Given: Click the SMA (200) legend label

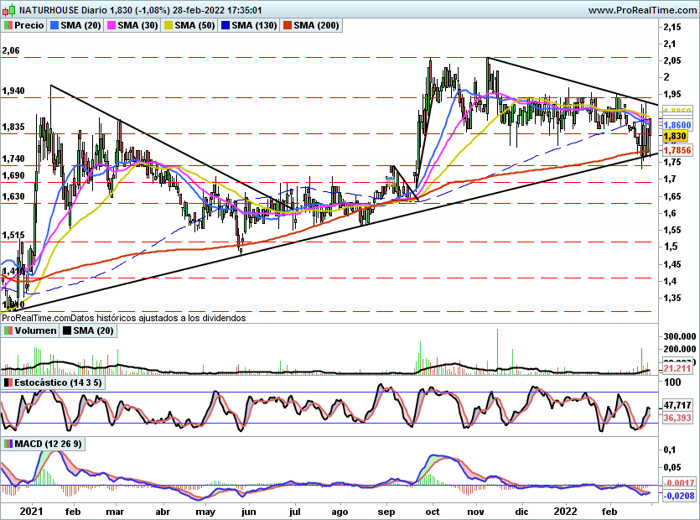Looking at the screenshot, I should (x=311, y=25).
